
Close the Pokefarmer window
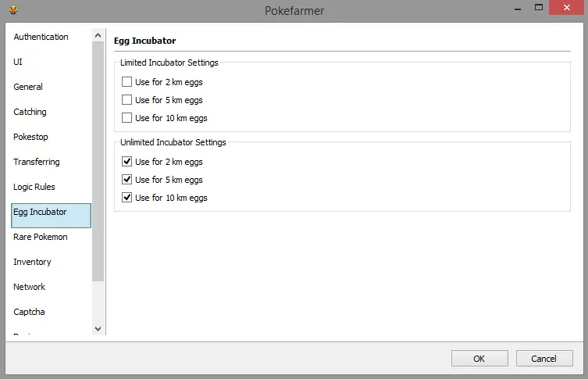point(567,8)
